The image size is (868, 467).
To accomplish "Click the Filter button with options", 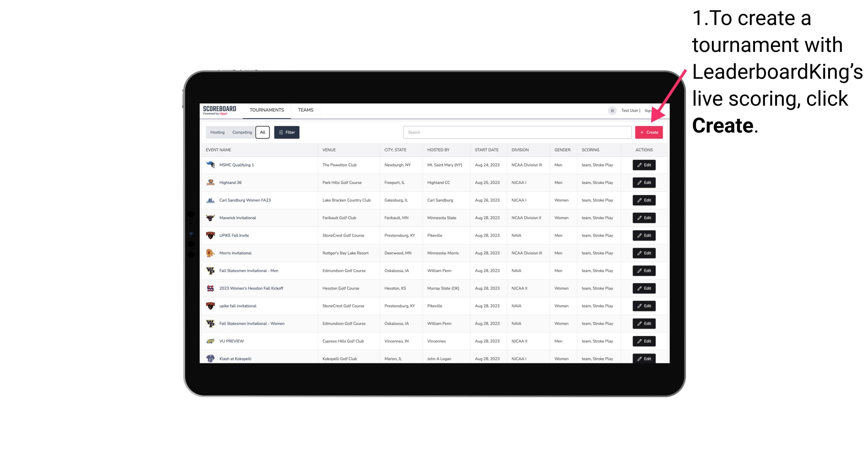I will click(x=286, y=132).
